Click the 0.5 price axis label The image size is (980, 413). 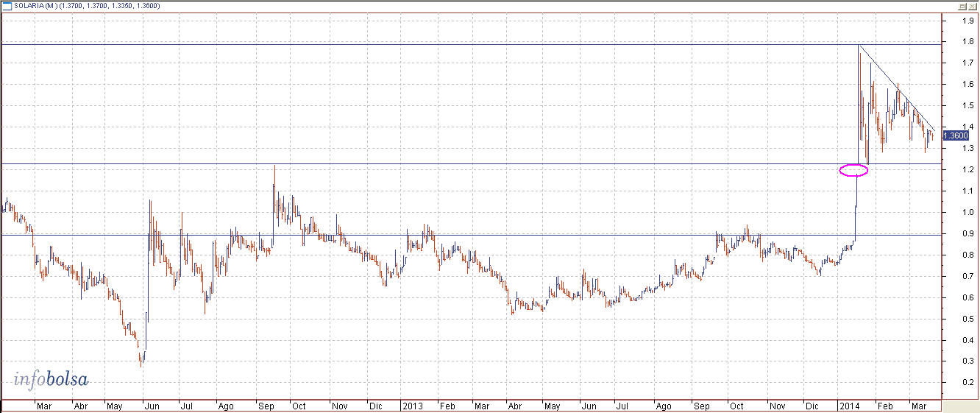(967, 320)
